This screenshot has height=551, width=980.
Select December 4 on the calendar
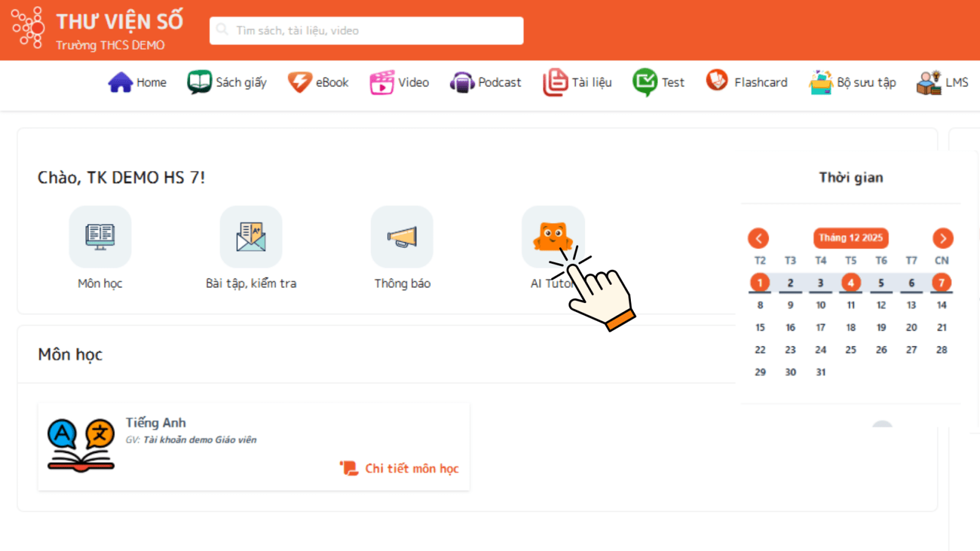(x=851, y=283)
